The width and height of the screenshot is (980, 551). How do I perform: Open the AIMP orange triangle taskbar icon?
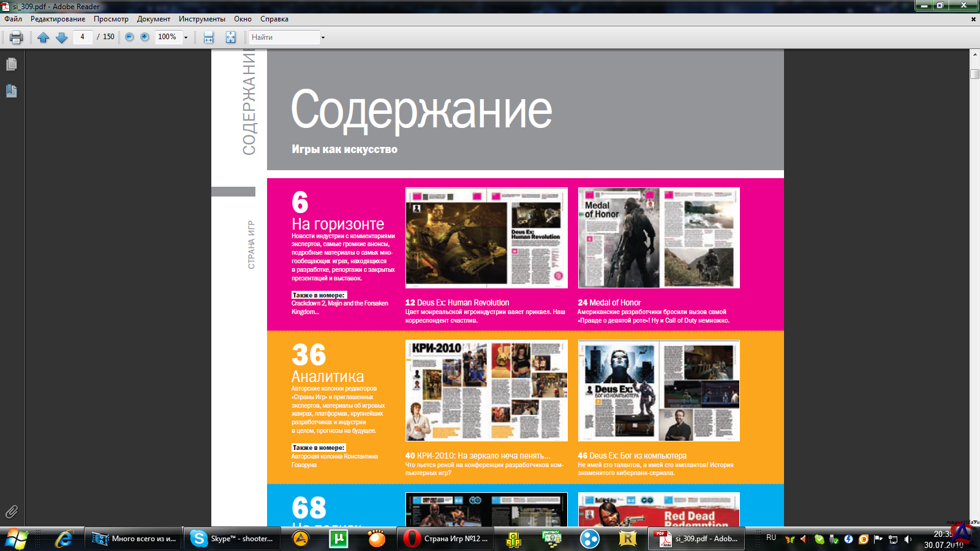[x=300, y=539]
